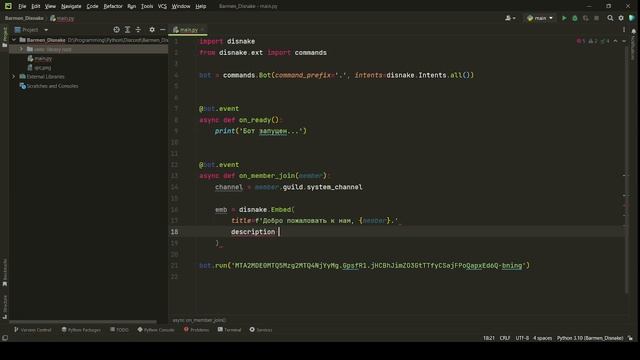Click Run with Coverage icon
Viewport: 640px width, 360px height.
586,18
